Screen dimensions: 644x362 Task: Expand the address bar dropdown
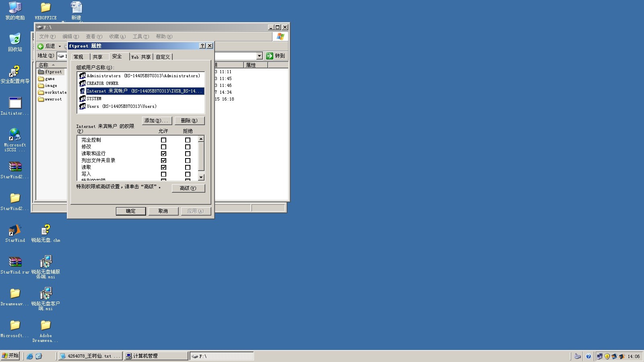[259, 56]
